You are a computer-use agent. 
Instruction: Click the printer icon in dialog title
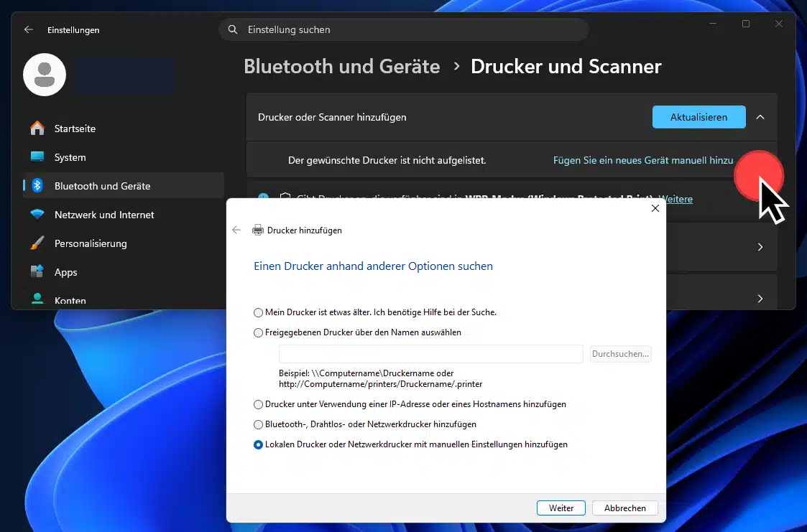[258, 230]
